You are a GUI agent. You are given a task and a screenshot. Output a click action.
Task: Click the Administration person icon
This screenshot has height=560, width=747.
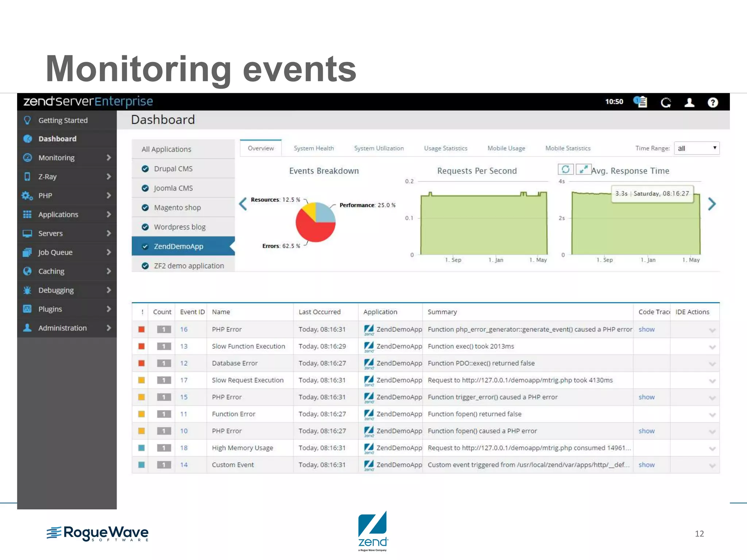(27, 328)
